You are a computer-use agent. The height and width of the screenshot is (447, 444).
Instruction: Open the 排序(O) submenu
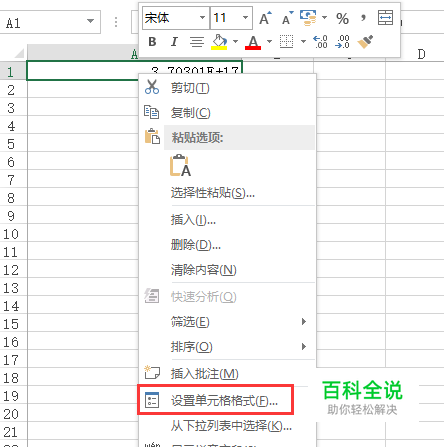point(227,347)
